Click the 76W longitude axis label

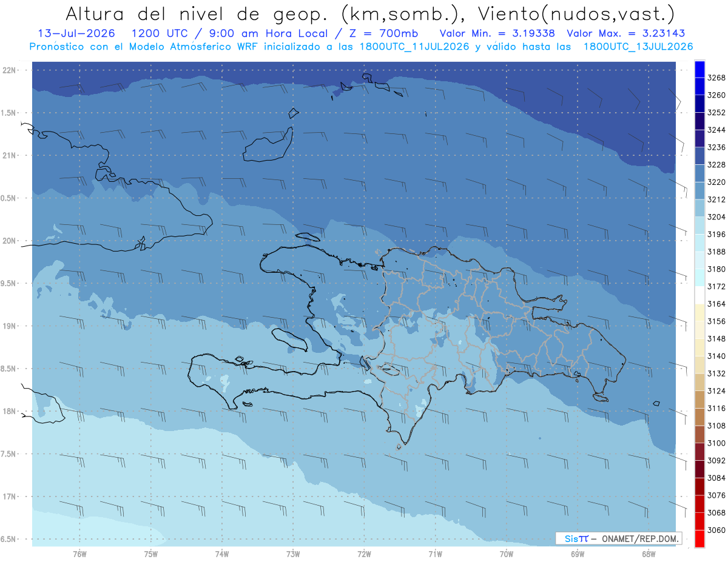tap(79, 554)
